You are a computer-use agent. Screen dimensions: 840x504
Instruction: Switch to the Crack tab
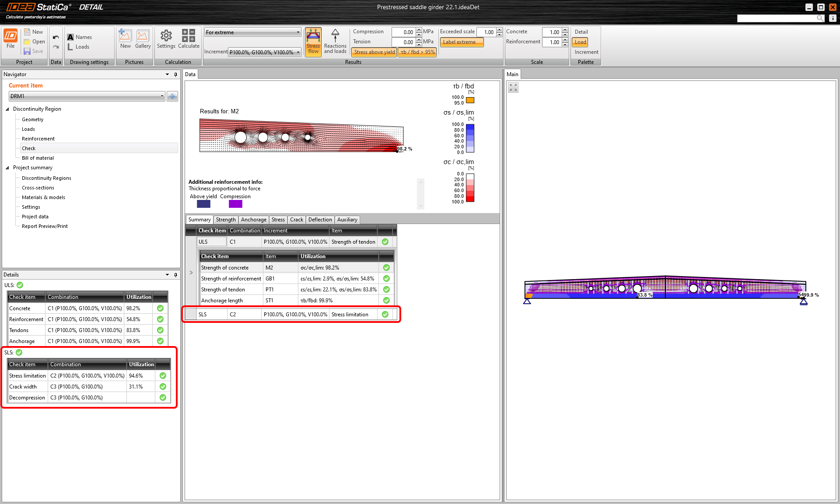point(296,220)
